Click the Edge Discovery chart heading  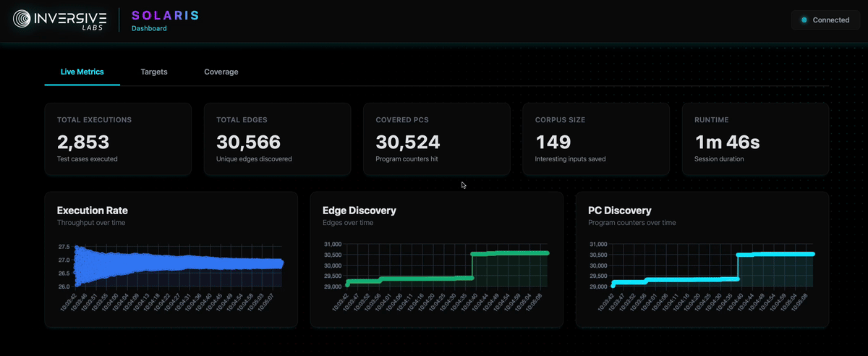point(359,211)
